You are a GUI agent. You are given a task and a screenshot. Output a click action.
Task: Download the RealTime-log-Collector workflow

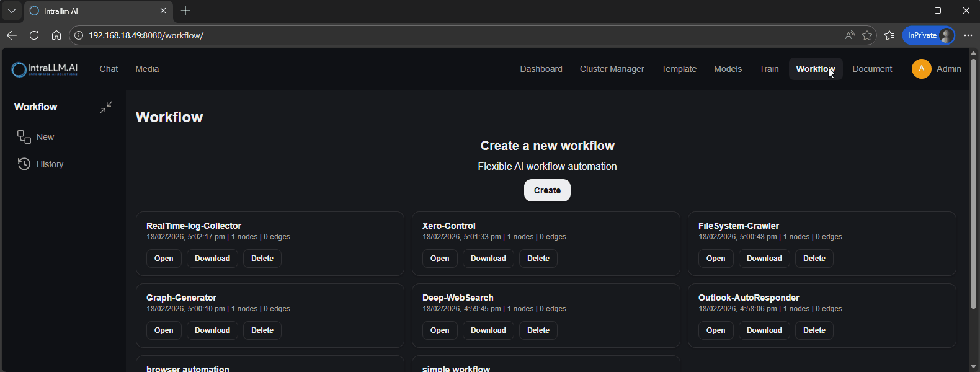point(212,259)
